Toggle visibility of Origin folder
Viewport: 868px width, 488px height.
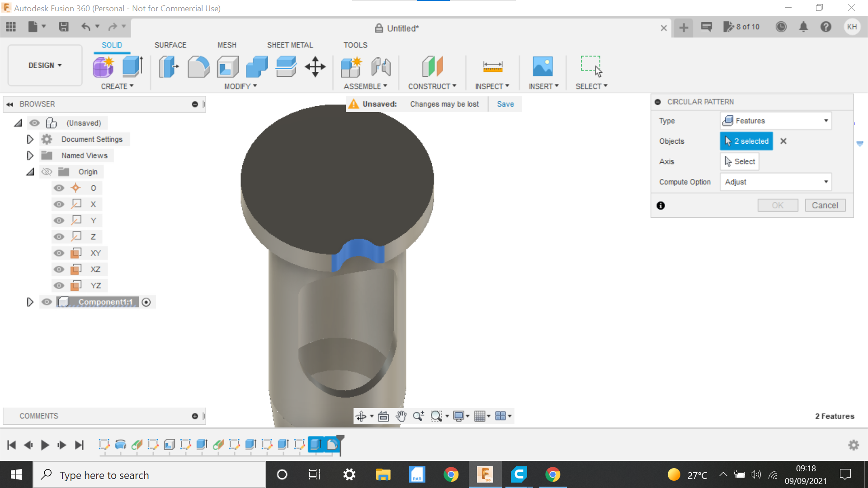tap(47, 172)
